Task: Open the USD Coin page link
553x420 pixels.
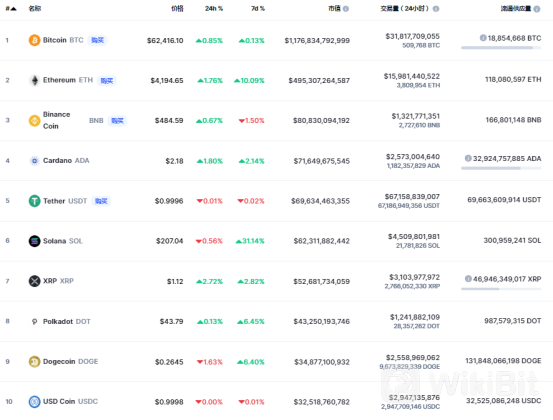Action: 59,401
